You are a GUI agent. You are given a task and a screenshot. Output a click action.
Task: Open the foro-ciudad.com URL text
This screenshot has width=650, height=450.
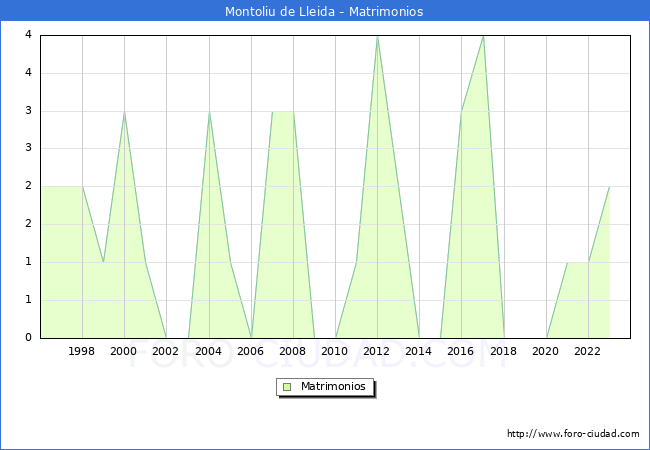[573, 434]
